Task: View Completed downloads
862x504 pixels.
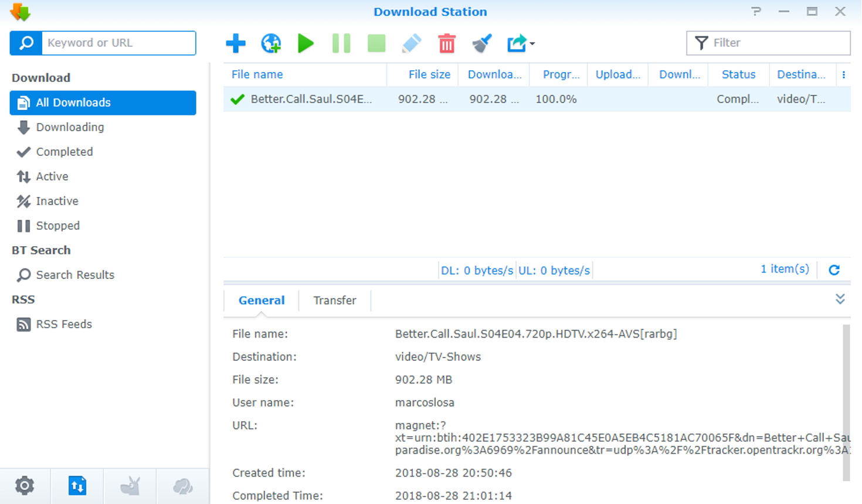Action: (103, 152)
